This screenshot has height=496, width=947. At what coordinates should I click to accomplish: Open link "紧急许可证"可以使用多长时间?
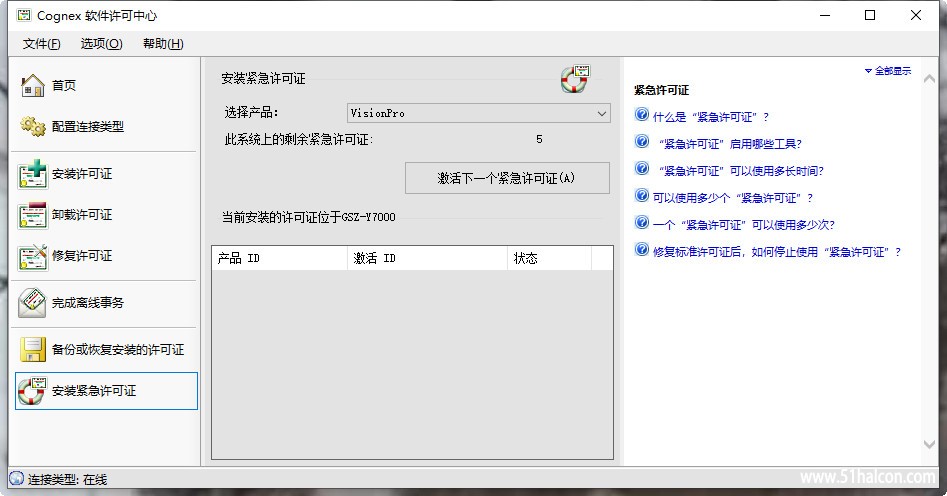[741, 171]
